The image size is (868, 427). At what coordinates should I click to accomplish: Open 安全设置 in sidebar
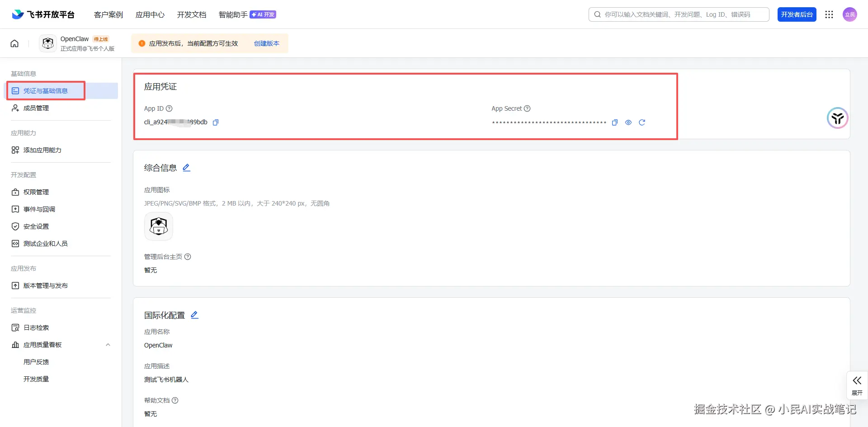click(61, 226)
